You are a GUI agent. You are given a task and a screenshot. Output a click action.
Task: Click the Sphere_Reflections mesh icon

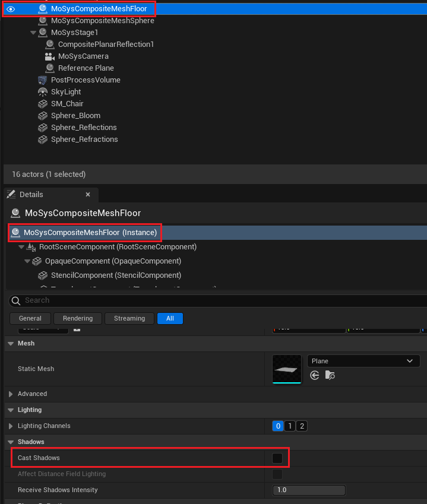(42, 128)
